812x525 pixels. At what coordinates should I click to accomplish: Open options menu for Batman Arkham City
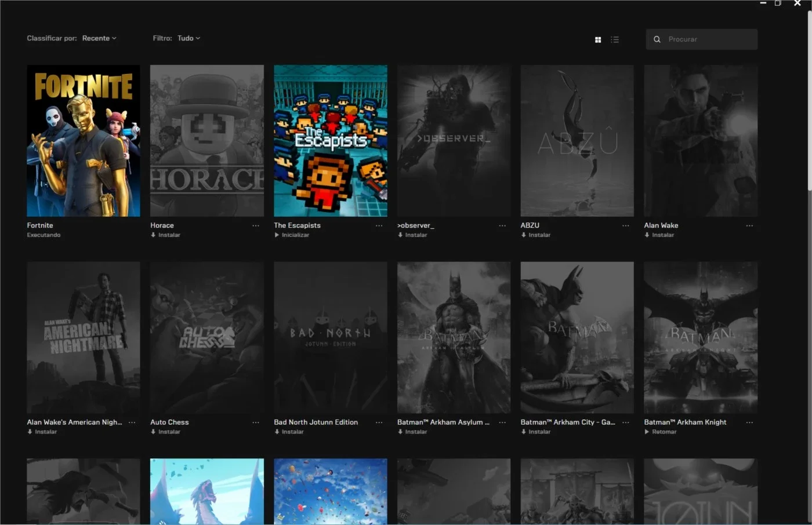(x=626, y=422)
